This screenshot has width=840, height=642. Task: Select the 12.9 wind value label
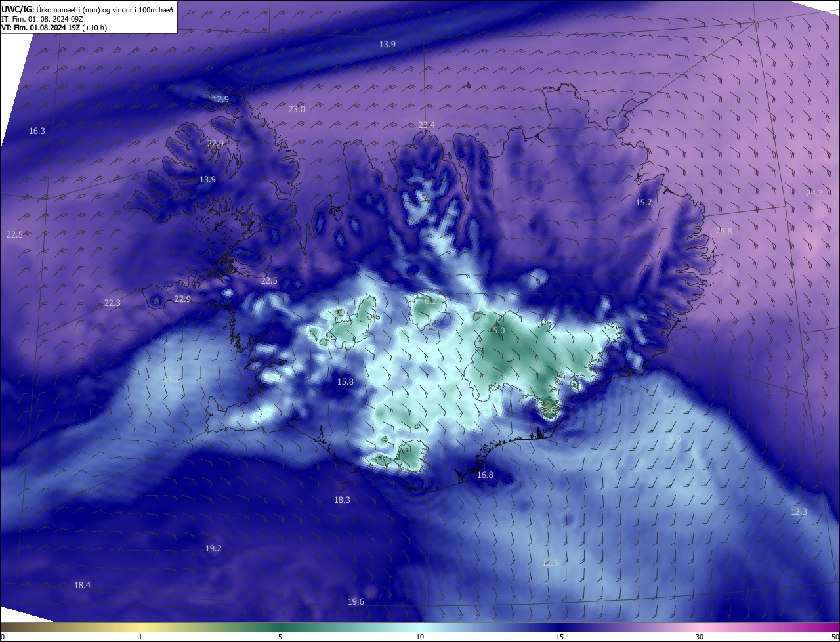(x=220, y=100)
